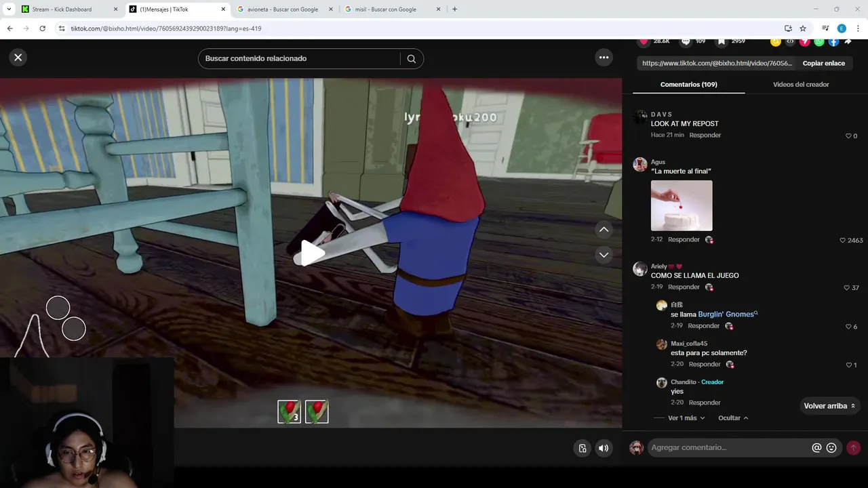Install app icon in address bar
868x488 pixels.
point(788,28)
